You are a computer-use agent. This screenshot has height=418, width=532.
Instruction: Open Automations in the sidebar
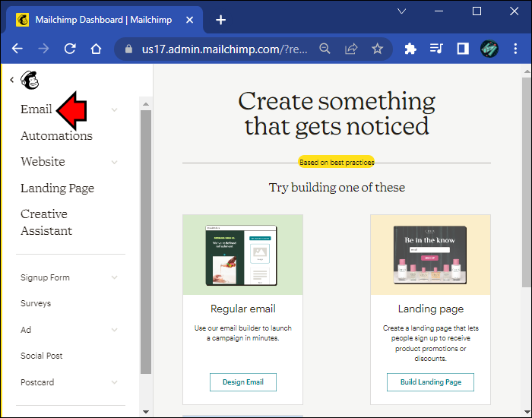click(56, 136)
